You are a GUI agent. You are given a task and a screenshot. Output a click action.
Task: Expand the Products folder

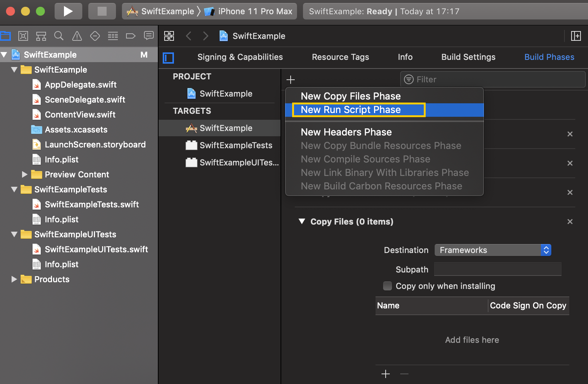click(14, 279)
